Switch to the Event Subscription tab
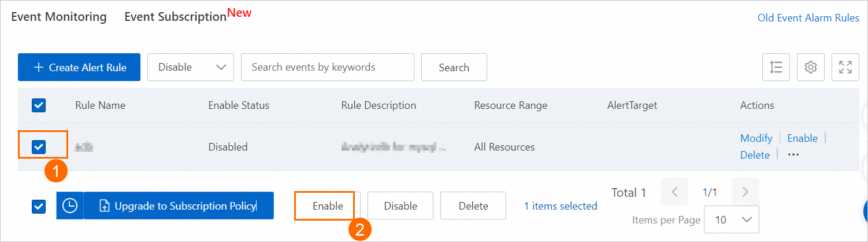This screenshot has width=868, height=242. (x=175, y=17)
